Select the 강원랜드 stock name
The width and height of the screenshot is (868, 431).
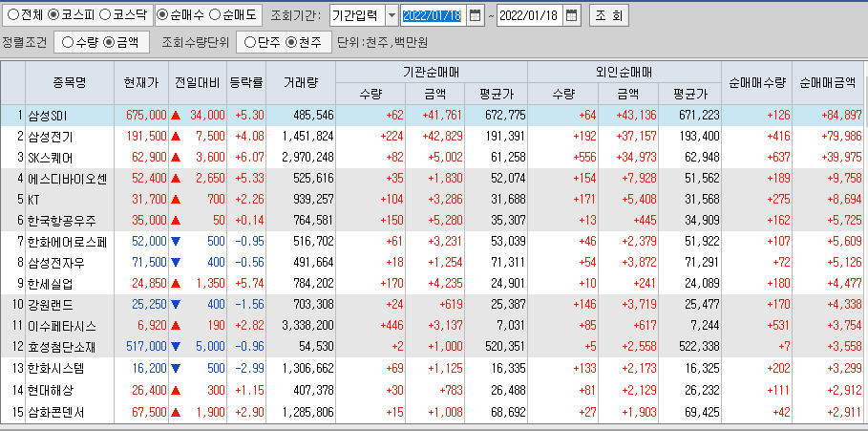[50, 305]
